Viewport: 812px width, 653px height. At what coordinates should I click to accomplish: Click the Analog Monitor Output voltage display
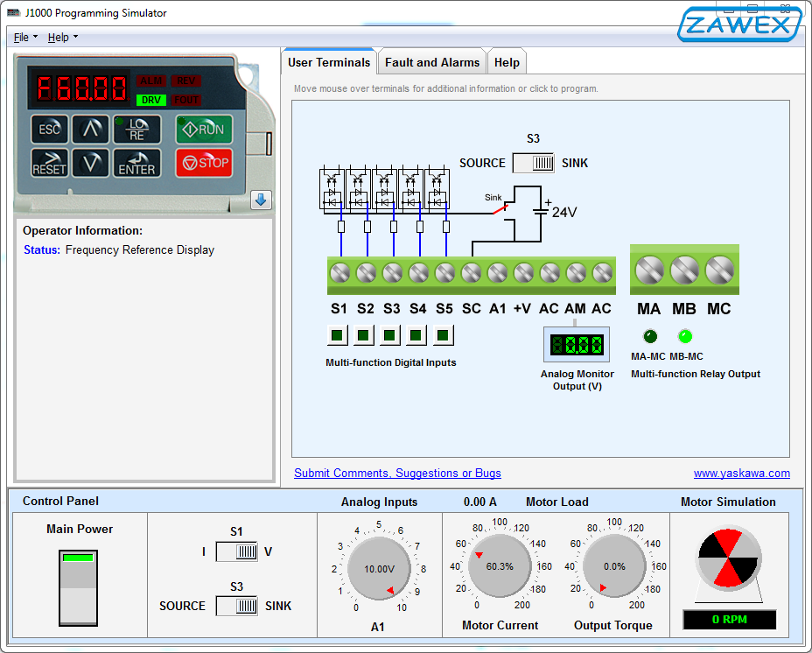577,345
